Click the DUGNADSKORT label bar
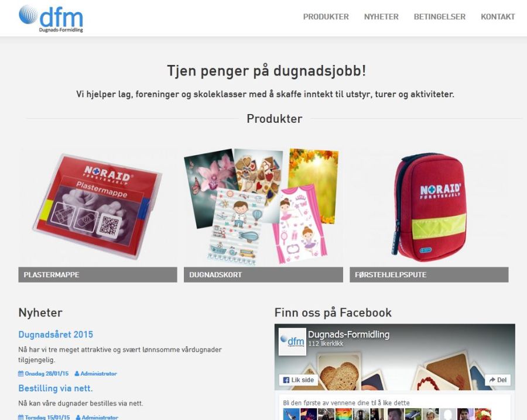The width and height of the screenshot is (527, 420). coord(263,274)
